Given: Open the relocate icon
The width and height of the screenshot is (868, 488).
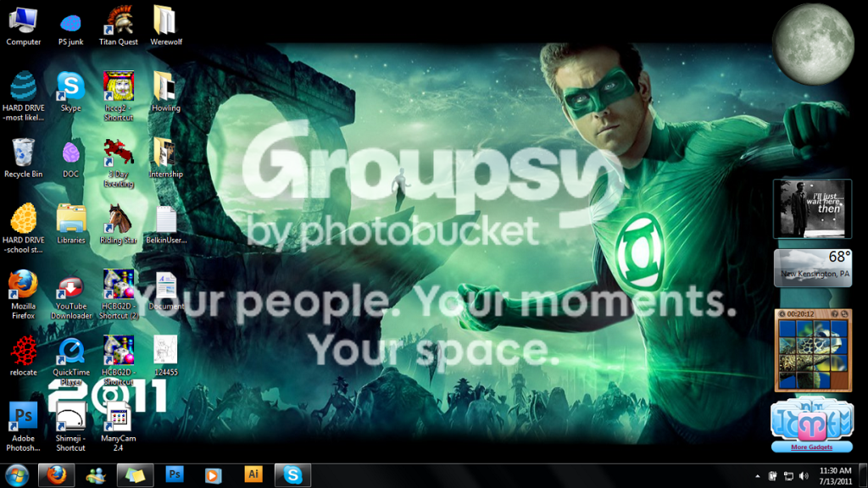Looking at the screenshot, I should coord(23,357).
